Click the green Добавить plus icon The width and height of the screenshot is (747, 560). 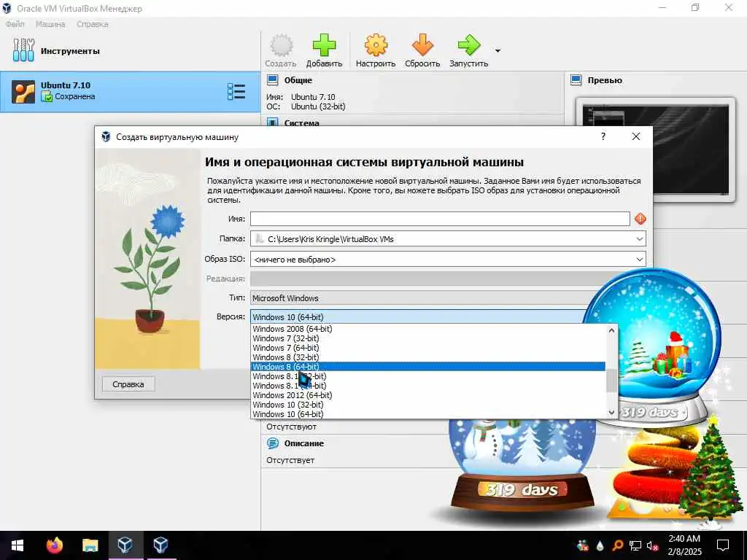coord(324,46)
